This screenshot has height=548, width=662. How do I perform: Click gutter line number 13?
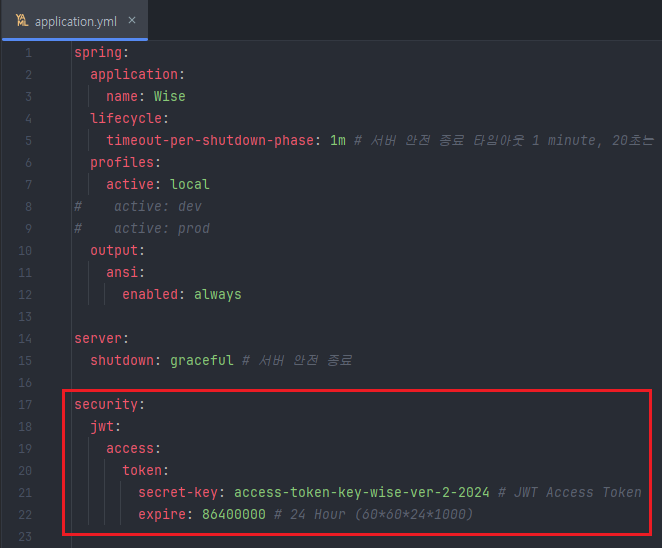coord(25,316)
